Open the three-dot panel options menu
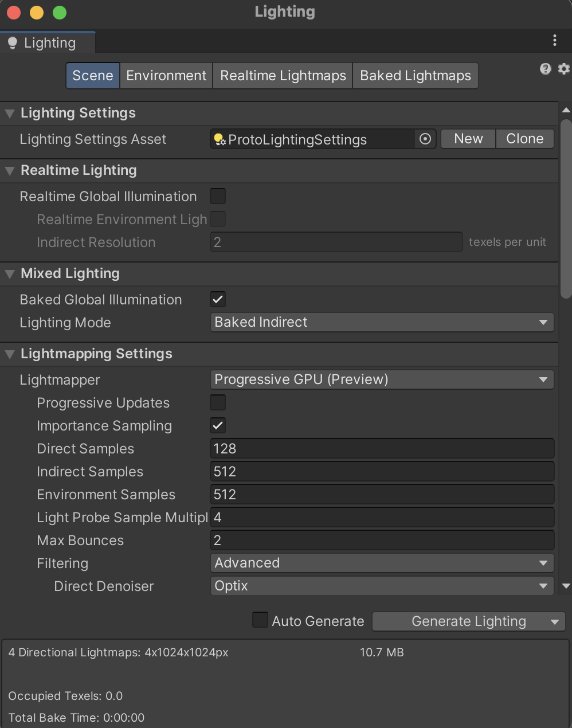Viewport: 572px width, 728px height. pos(554,40)
